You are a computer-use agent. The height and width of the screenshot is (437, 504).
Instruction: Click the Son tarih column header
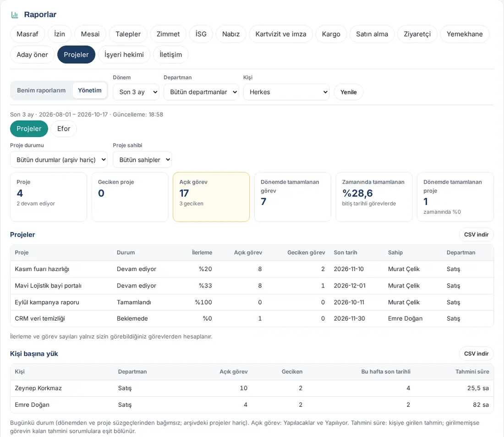click(345, 253)
